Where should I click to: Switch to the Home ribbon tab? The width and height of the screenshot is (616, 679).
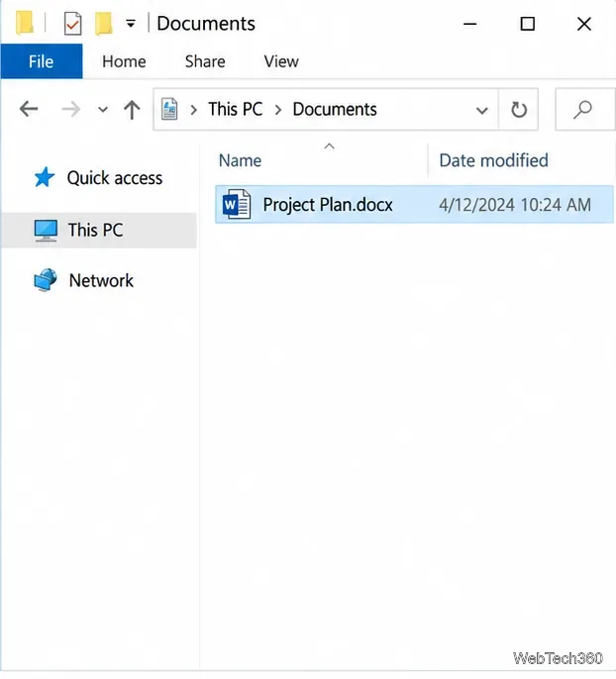124,61
